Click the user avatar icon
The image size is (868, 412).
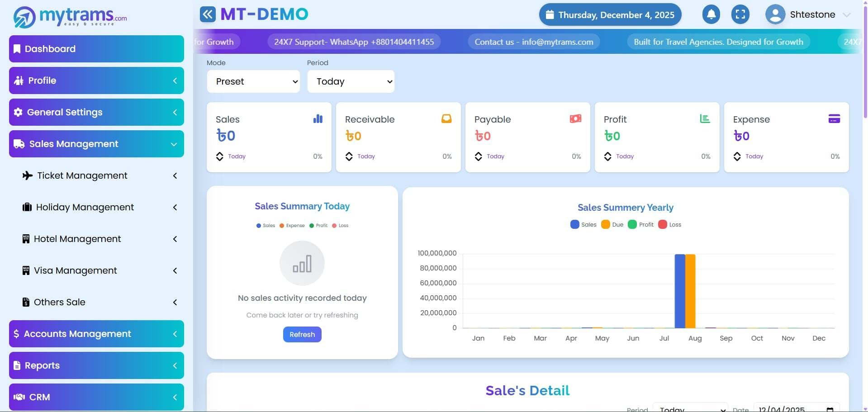(x=775, y=14)
